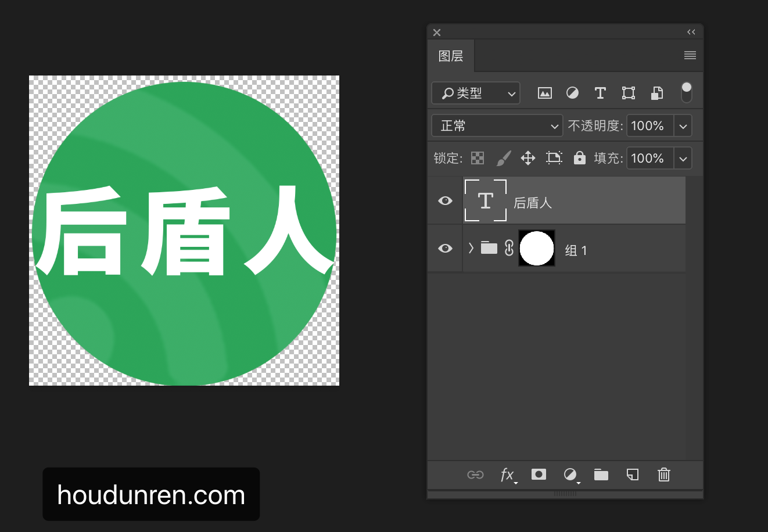This screenshot has width=768, height=532.
Task: Switch to the 图层 tab
Action: pyautogui.click(x=451, y=56)
